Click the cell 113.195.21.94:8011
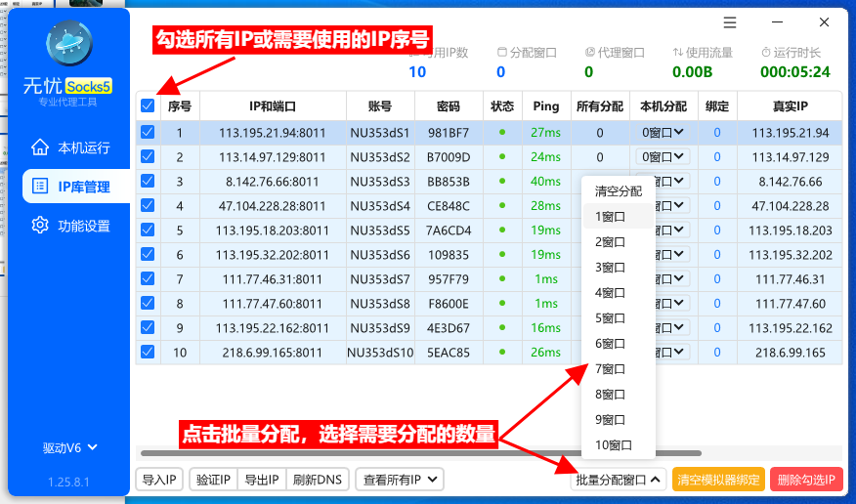Viewport: 856px width, 504px height. 273,133
